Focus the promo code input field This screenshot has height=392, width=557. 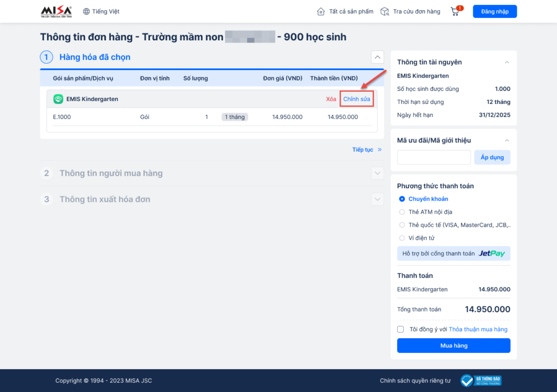pos(434,157)
